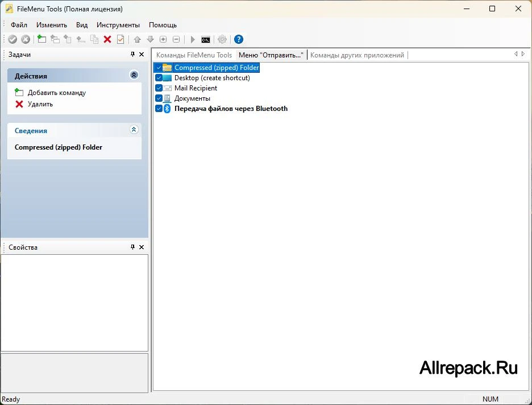Click the Collapse all minus icon

coord(176,39)
